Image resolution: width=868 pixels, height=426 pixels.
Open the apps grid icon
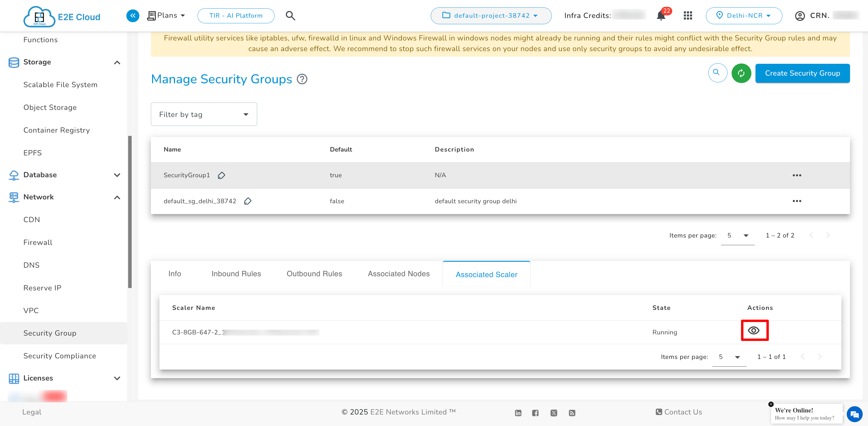tap(688, 16)
